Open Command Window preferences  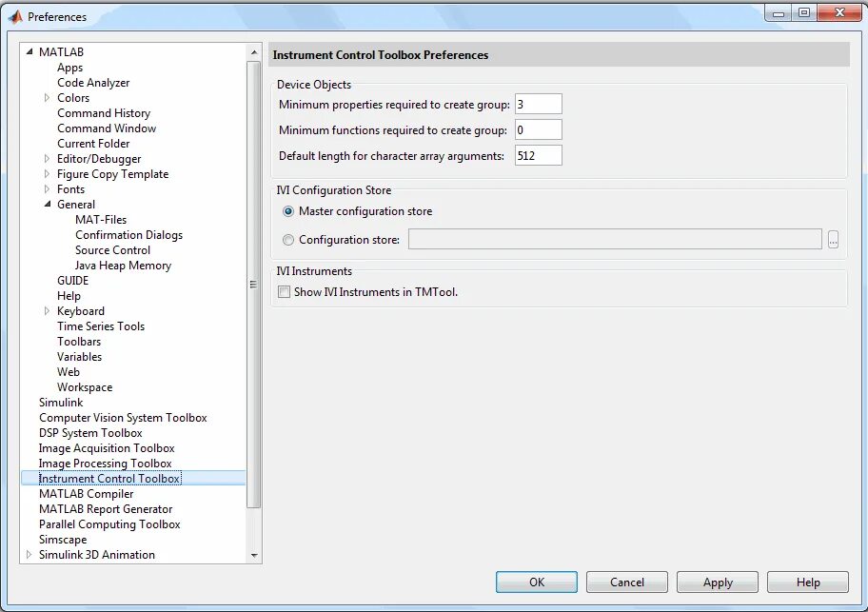click(107, 128)
